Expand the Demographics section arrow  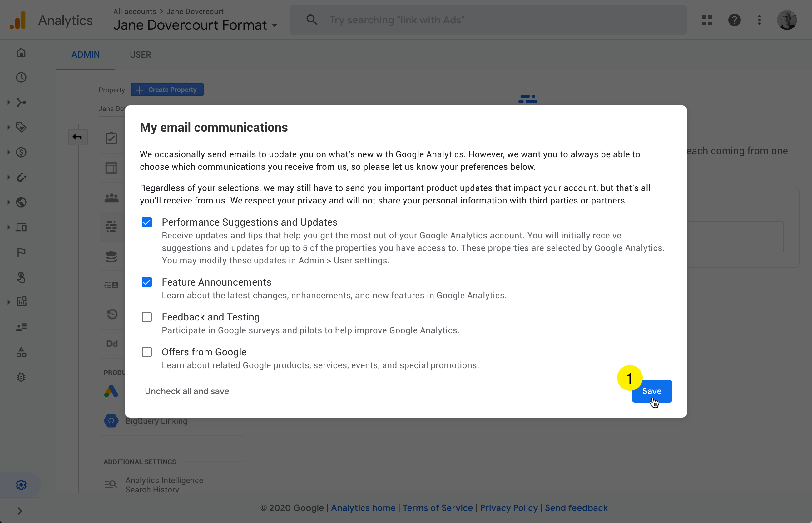coord(8,202)
